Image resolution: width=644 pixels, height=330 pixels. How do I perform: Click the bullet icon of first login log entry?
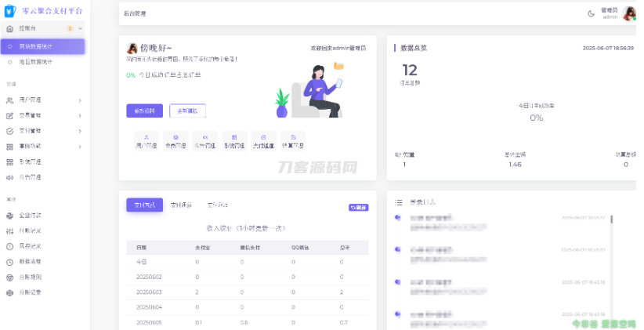click(x=397, y=217)
